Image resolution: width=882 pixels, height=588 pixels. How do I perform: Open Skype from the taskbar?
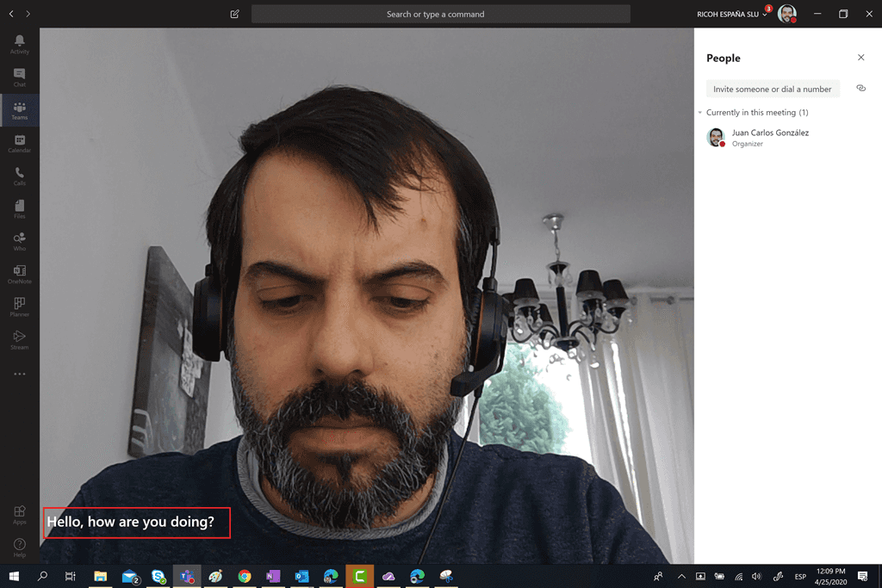158,576
